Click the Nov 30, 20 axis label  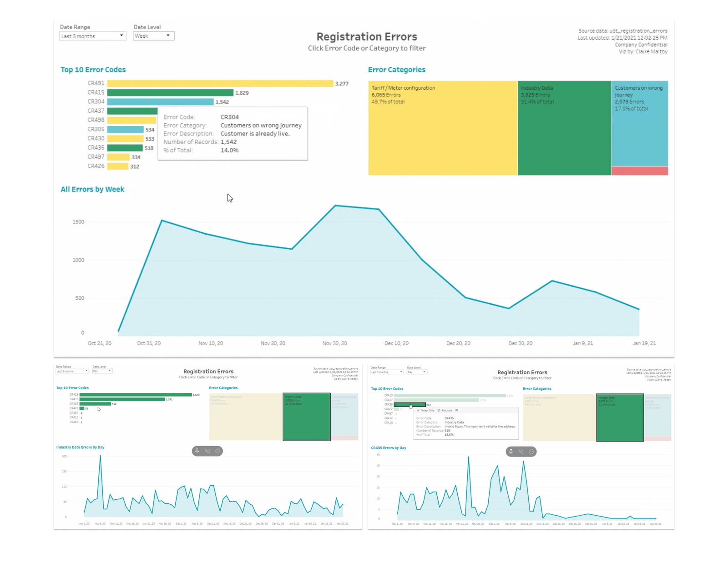[x=334, y=343]
